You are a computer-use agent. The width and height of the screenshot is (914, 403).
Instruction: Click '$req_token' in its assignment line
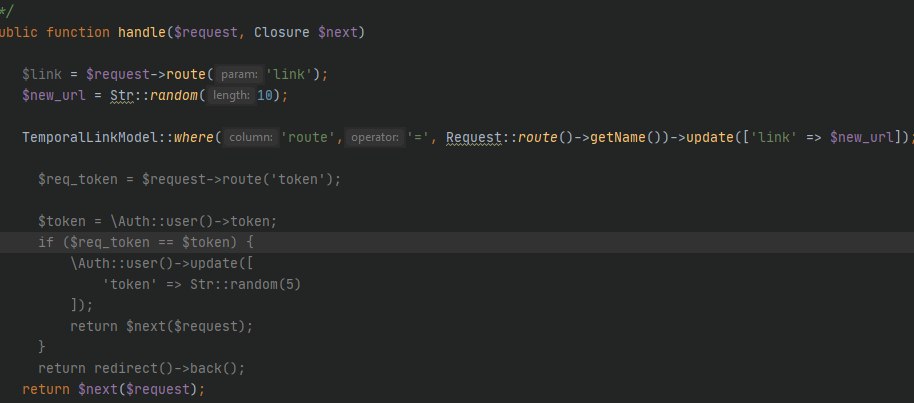tap(78, 180)
